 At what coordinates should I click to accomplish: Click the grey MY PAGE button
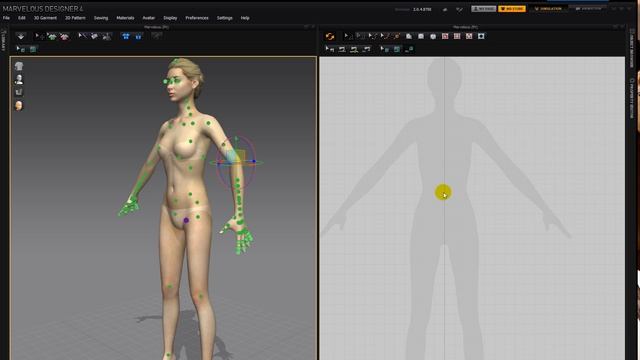pos(484,9)
